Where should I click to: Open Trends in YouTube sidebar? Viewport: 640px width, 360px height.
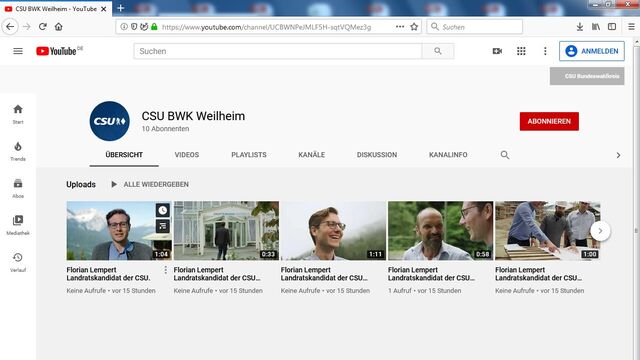(18, 151)
